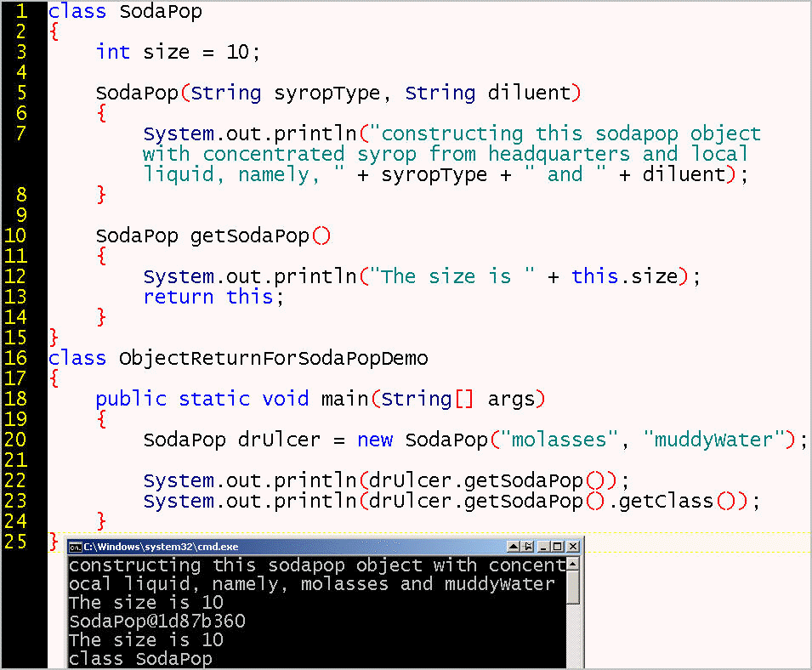Click line number 23 in the gutter

15,501
